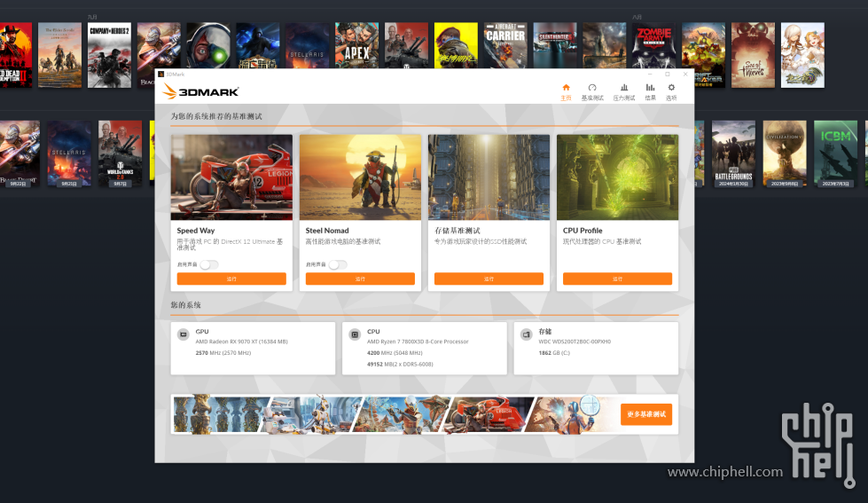Click the CPU chip icon in system info
Image resolution: width=868 pixels, height=503 pixels.
(x=355, y=335)
